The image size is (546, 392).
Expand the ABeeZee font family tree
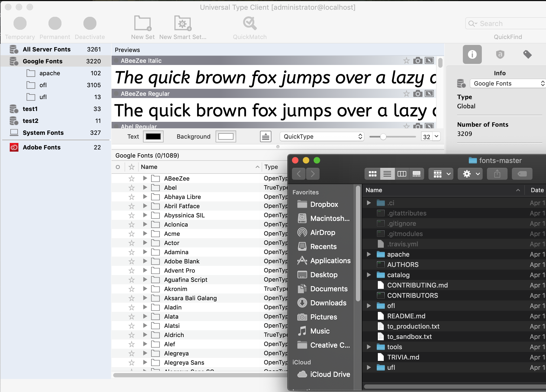point(145,178)
